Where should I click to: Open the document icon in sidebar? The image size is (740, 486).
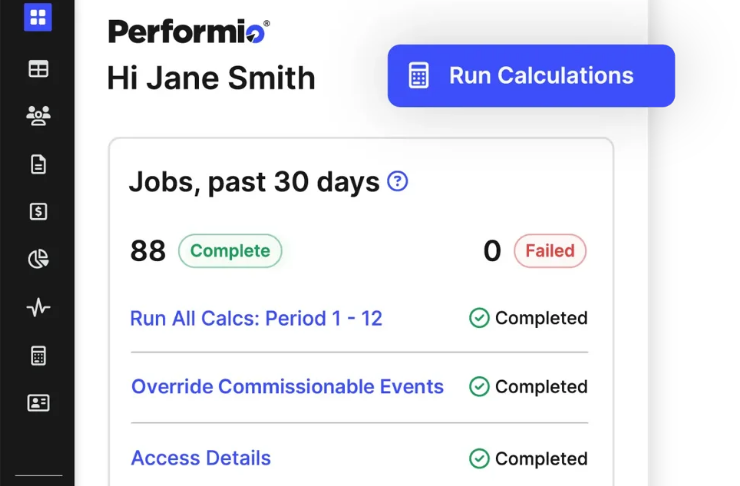point(38,164)
